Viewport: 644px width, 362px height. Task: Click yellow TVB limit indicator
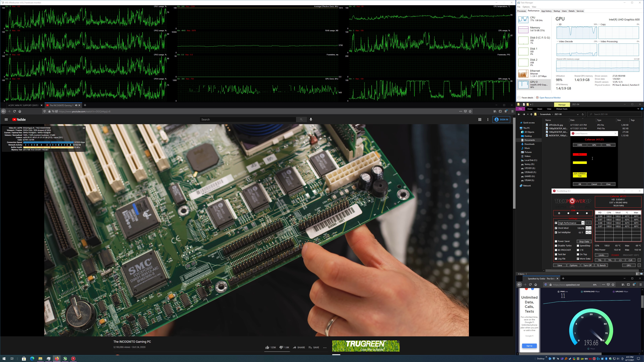click(x=579, y=176)
